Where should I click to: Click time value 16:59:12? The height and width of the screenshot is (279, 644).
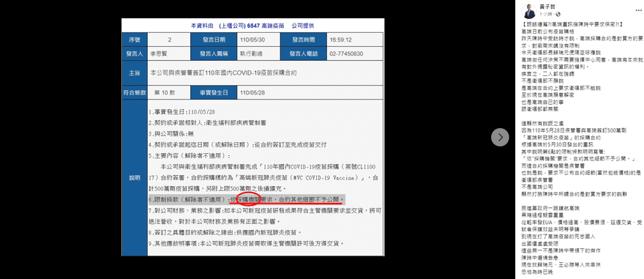tap(341, 40)
